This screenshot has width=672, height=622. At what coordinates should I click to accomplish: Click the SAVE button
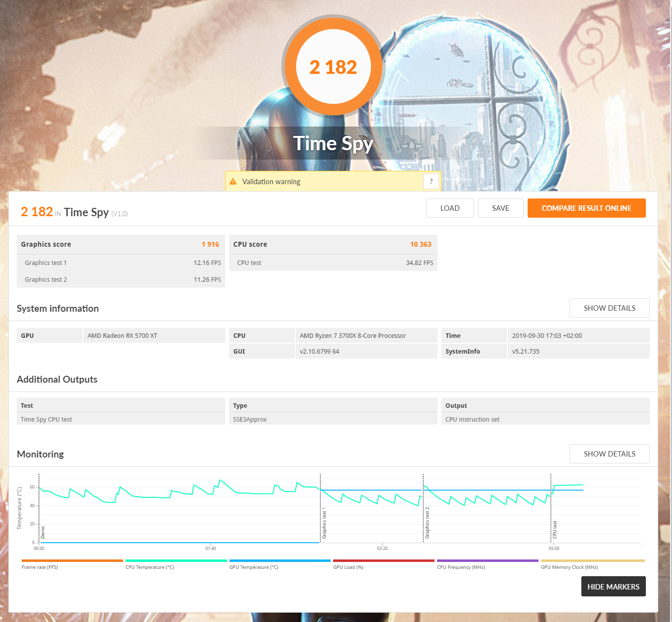coord(501,208)
